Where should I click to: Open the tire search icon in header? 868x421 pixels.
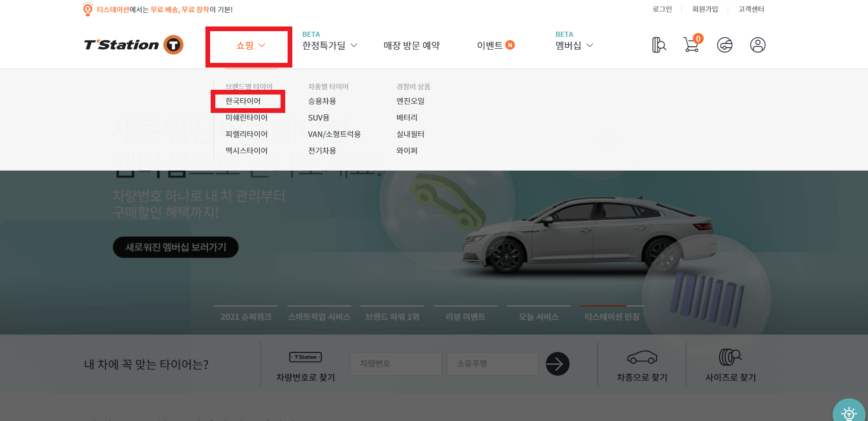[659, 45]
